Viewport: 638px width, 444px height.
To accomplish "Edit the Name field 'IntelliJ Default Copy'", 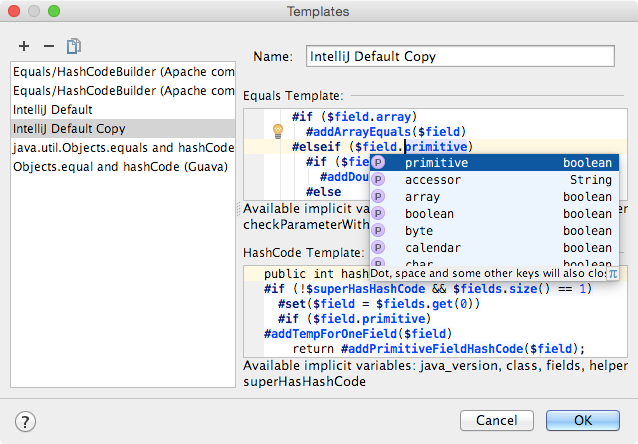I will coord(460,56).
